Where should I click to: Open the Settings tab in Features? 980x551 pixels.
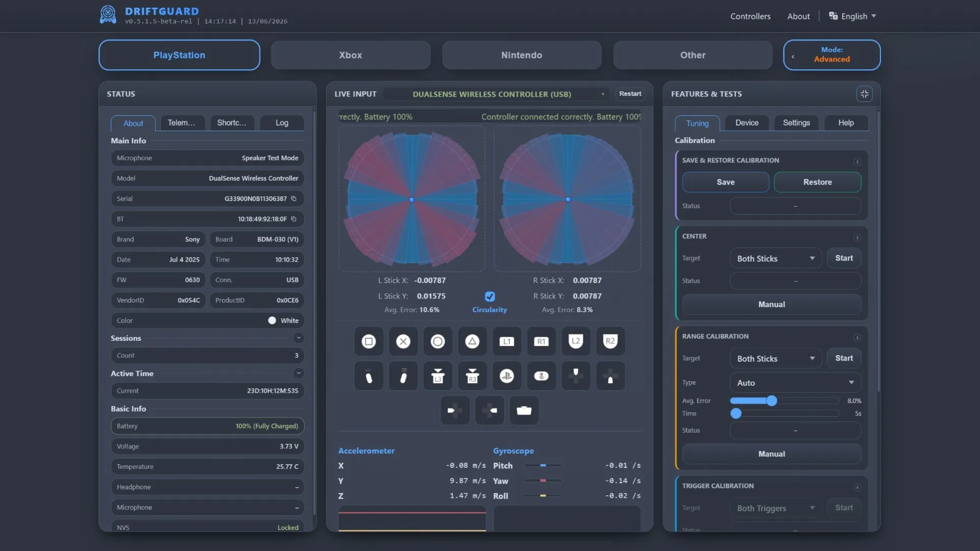coord(796,123)
